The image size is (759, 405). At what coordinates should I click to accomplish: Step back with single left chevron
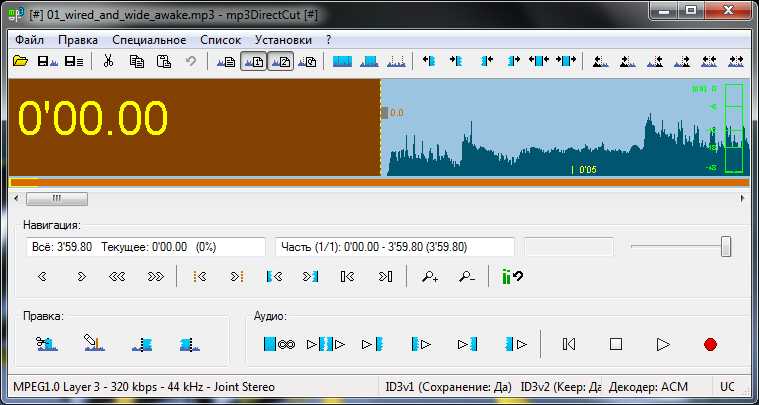(42, 277)
